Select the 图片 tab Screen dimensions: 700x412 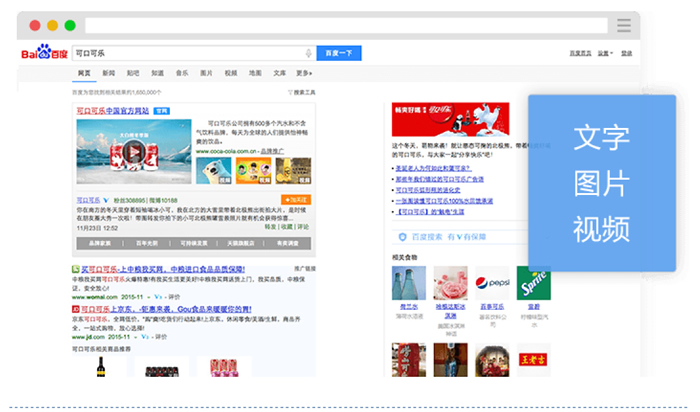(x=206, y=73)
